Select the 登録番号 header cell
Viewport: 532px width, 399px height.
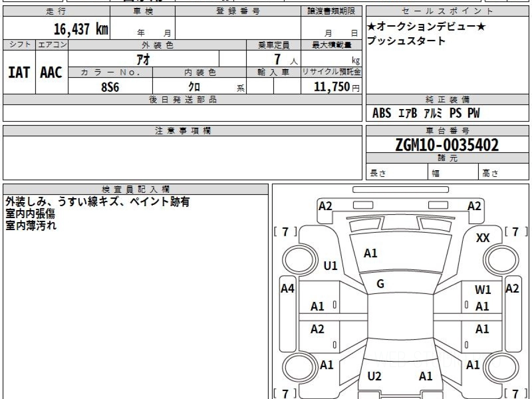pyautogui.click(x=238, y=11)
